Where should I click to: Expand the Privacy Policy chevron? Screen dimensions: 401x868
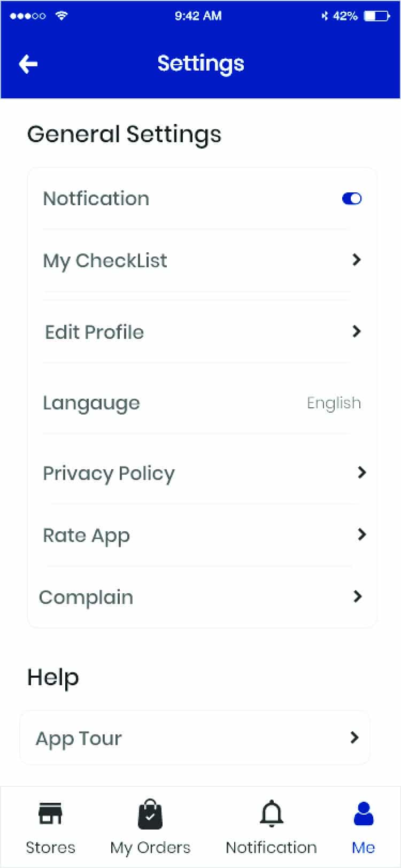(x=362, y=472)
